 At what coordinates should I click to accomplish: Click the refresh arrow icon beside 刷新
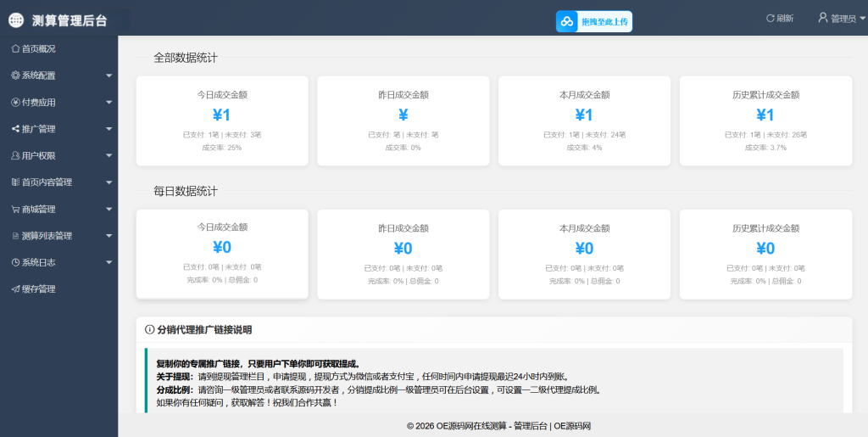point(770,19)
